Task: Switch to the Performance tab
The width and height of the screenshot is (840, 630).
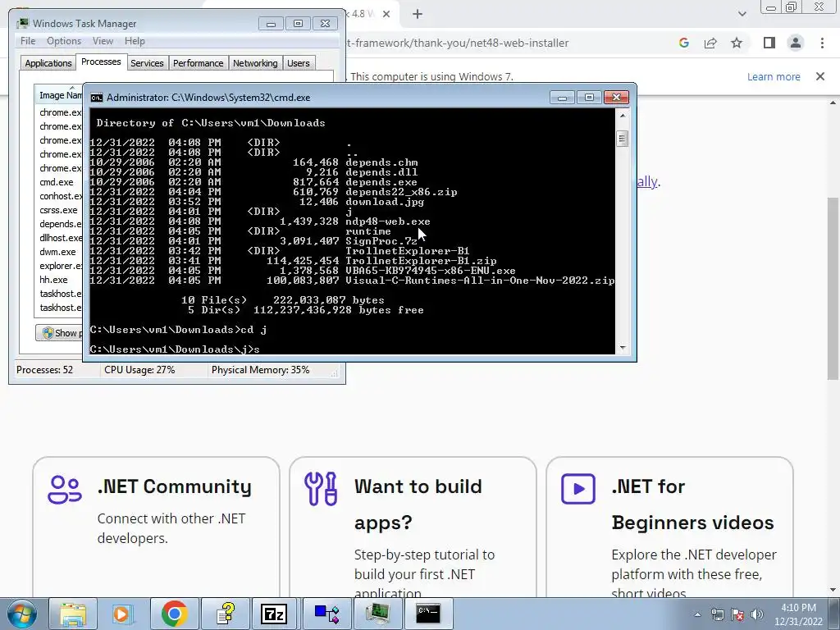Action: 199,63
